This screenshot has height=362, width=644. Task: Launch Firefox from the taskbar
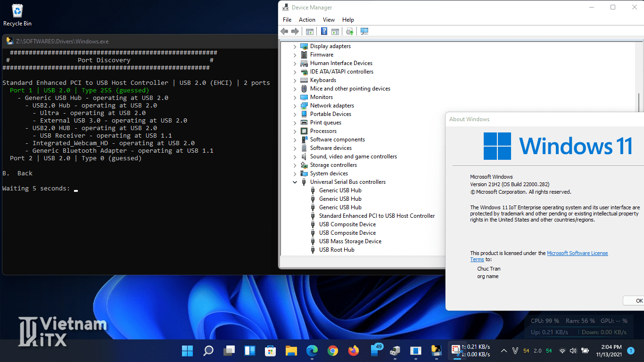353,351
